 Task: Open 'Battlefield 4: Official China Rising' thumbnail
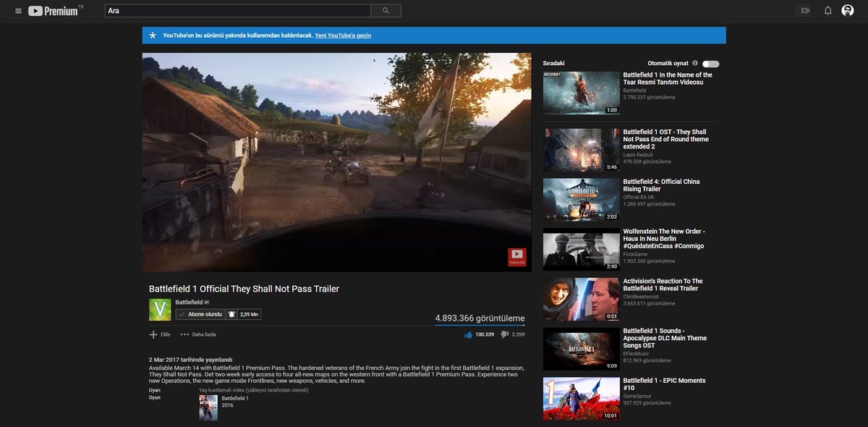point(582,200)
